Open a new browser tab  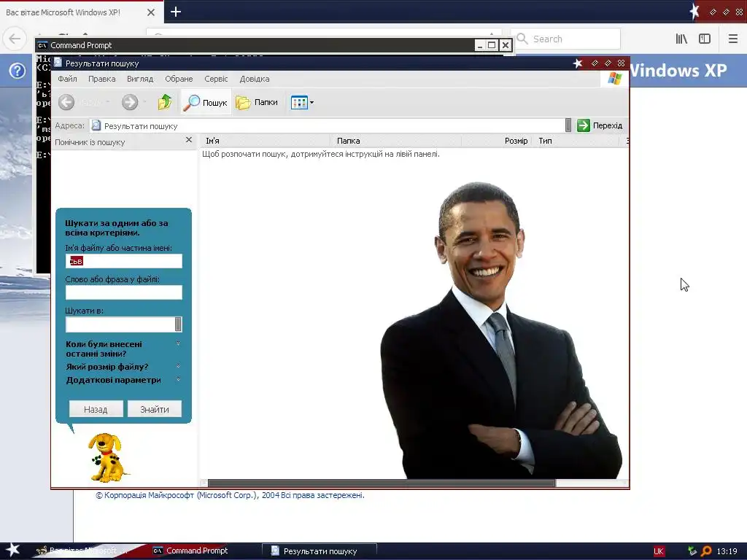(176, 12)
